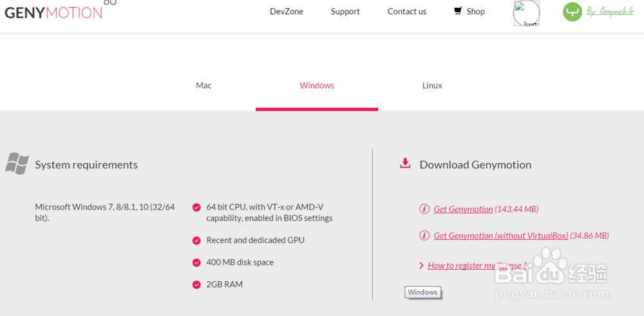The width and height of the screenshot is (644, 316).
Task: Download Get Genymotion (without VirtualBox)
Action: click(501, 236)
